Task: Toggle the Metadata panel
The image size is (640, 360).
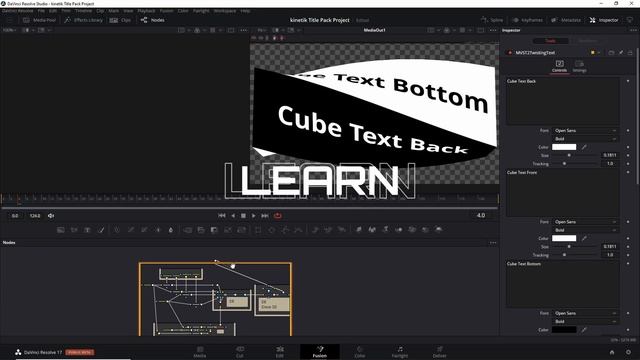Action: (x=566, y=20)
